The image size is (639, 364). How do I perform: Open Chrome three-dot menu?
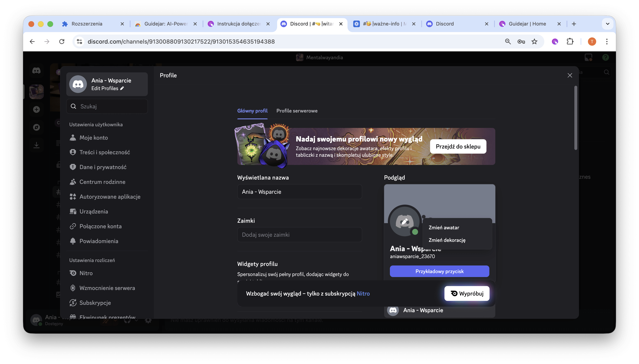(607, 42)
